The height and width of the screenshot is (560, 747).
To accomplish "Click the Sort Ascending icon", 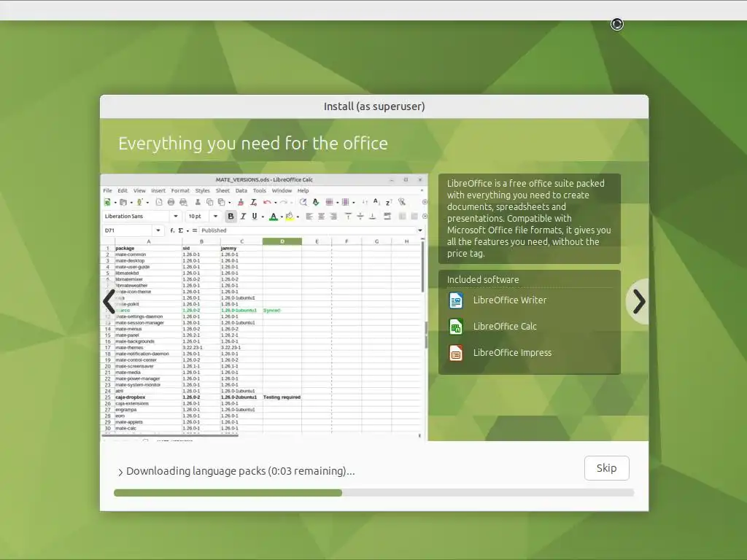I will tap(376, 202).
